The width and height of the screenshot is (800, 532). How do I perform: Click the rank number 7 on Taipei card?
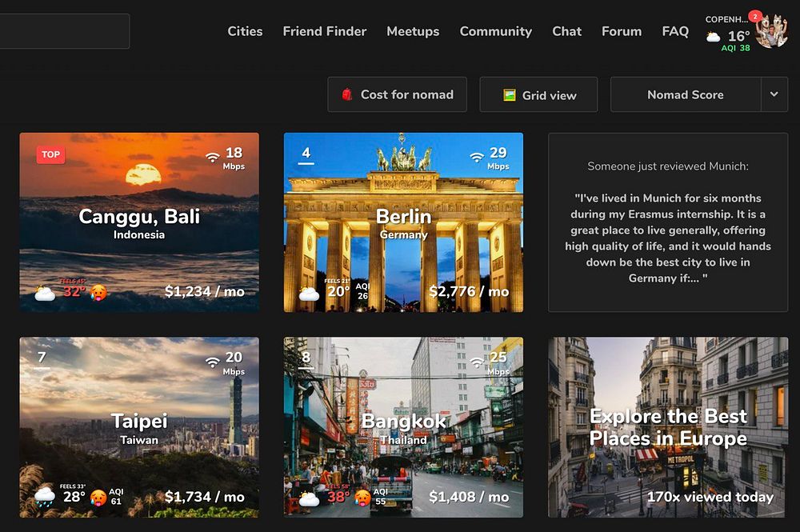coord(42,358)
